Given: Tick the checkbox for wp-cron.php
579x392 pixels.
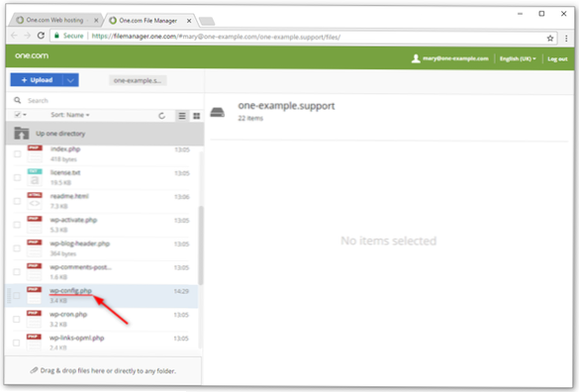Looking at the screenshot, I should (17, 319).
